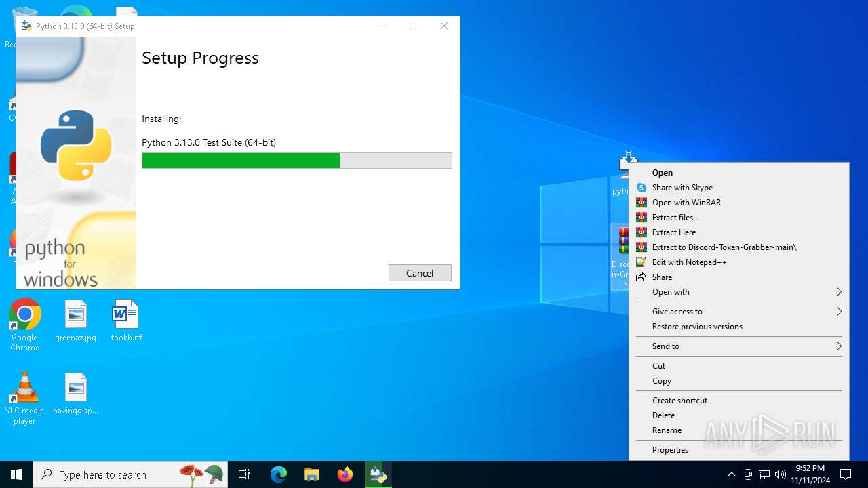Select Open with WinRAR entry
Screen dimensions: 868x488
tap(739, 203)
